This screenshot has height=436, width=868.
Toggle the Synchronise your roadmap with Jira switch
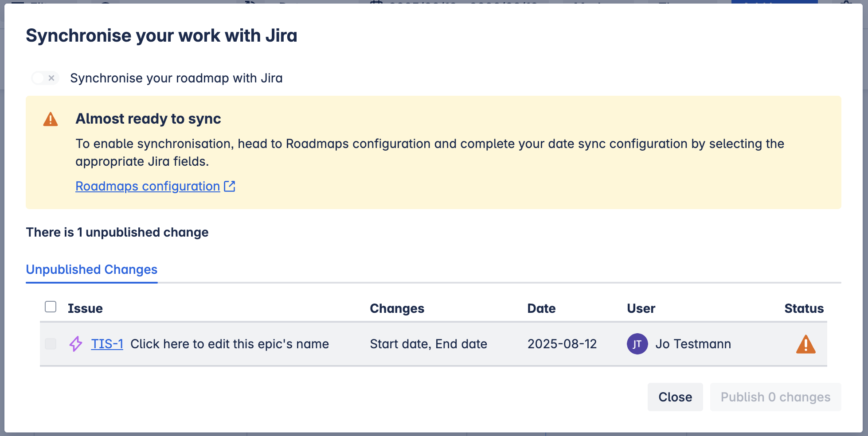45,78
